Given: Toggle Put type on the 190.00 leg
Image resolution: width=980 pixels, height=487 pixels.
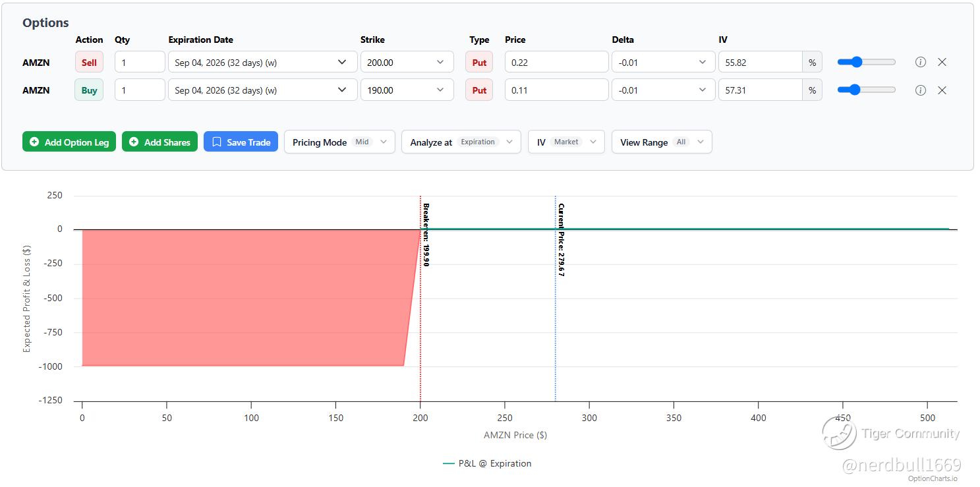Looking at the screenshot, I should click(x=479, y=90).
